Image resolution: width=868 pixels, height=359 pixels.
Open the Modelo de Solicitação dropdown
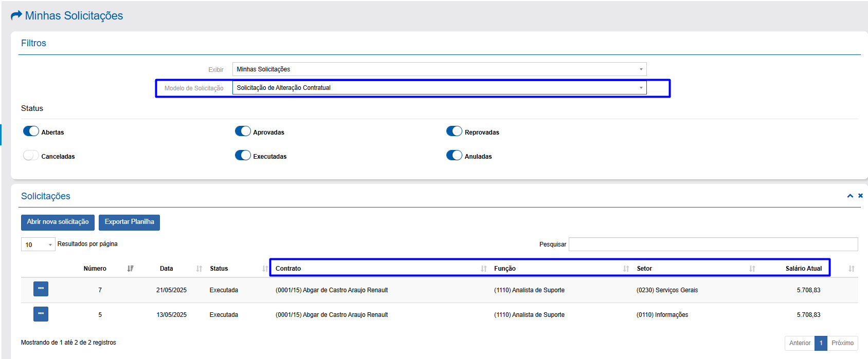439,88
